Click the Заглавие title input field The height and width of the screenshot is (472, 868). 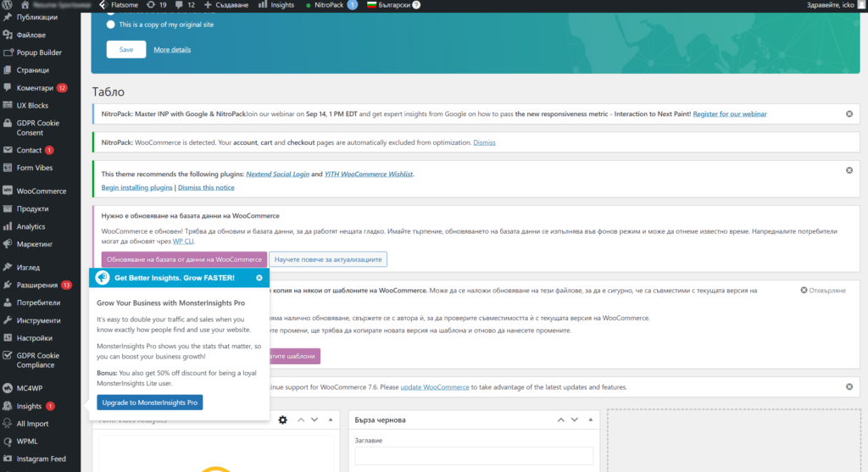474,456
